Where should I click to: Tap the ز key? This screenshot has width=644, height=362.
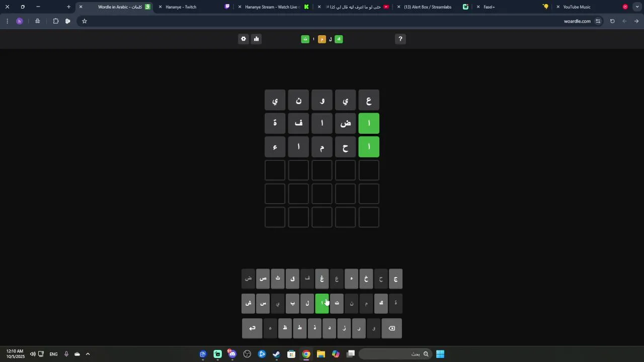[x=344, y=328]
